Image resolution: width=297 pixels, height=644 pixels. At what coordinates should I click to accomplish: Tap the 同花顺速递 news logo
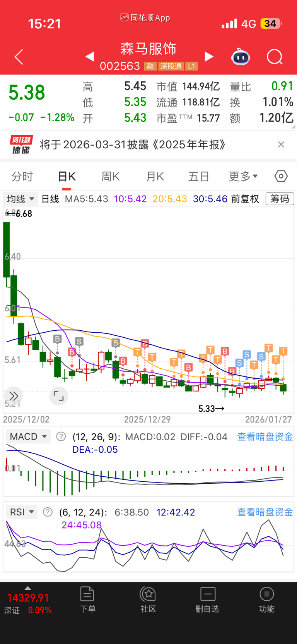click(21, 145)
